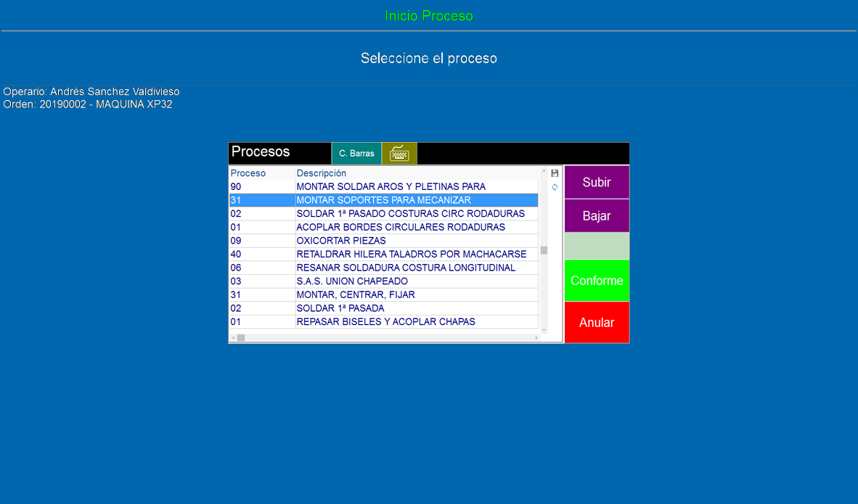Click the vertical scrollbar up arrow
858x504 pixels.
point(544,172)
